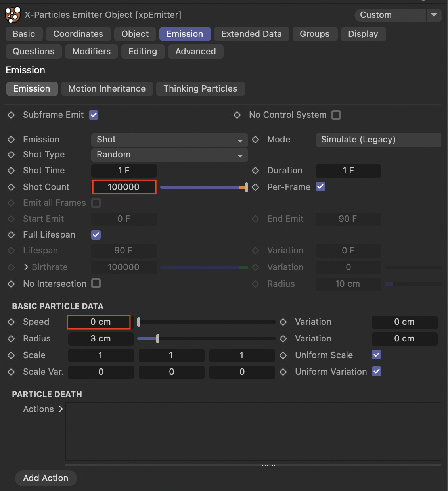The image size is (448, 491).
Task: Click the Shot Count slider handle
Action: coord(247,187)
